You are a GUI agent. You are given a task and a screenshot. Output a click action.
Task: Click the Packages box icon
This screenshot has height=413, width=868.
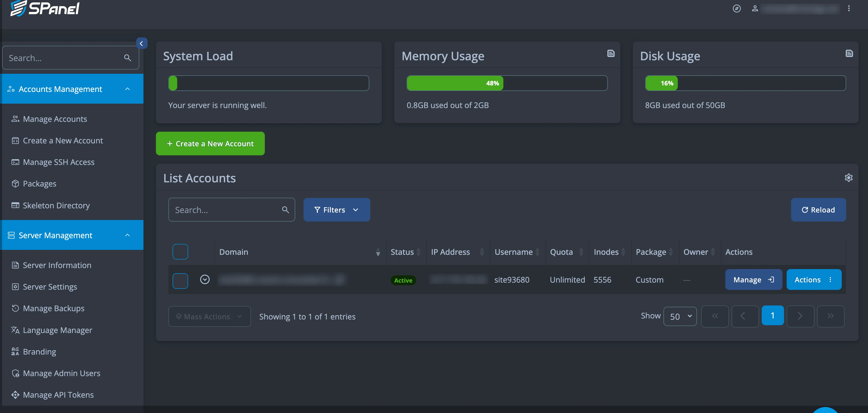click(15, 184)
